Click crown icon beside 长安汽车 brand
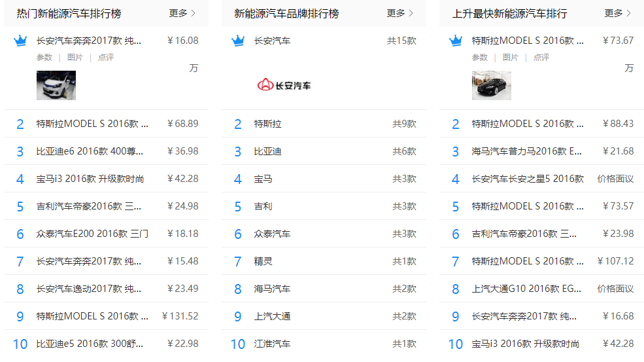 238,41
